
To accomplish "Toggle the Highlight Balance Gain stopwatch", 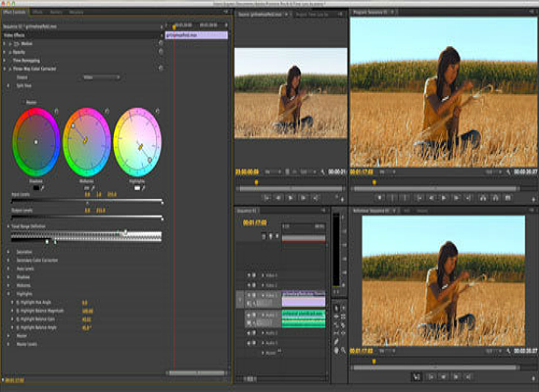I will (18, 319).
